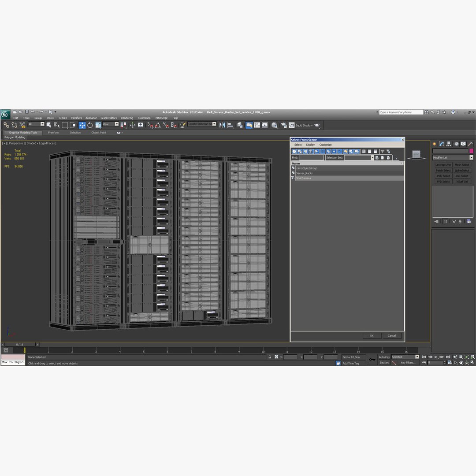Open the Modifier List dropdown

453,157
